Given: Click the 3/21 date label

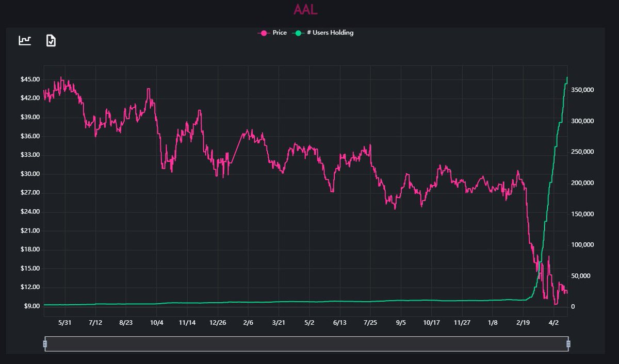Looking at the screenshot, I should tap(279, 323).
